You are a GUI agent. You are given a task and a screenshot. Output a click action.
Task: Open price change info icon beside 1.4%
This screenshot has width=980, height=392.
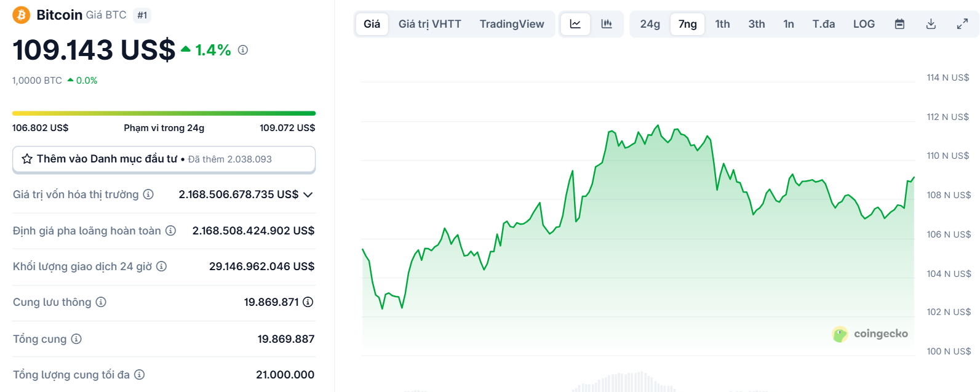[243, 50]
